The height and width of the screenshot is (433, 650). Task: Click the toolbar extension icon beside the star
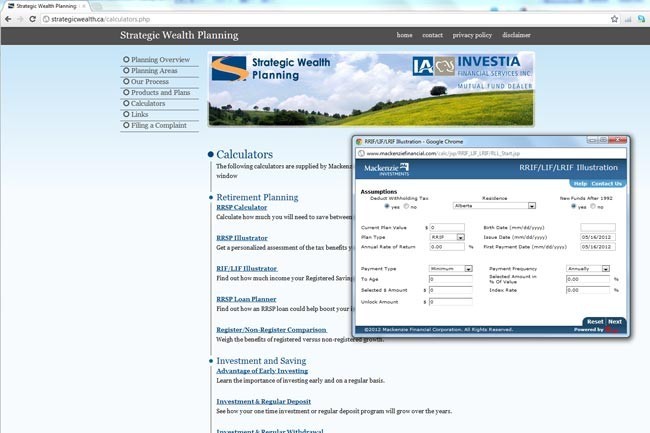click(628, 19)
